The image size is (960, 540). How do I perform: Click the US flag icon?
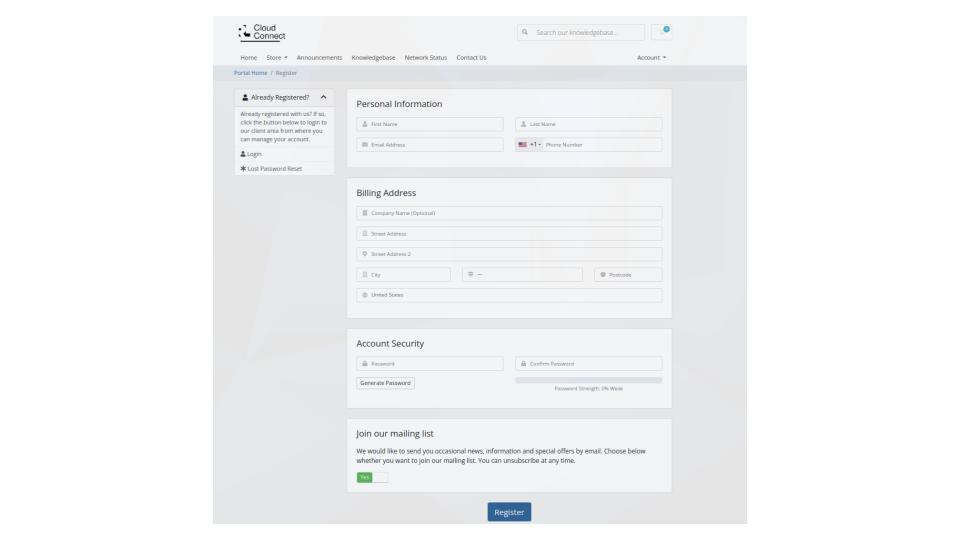coord(522,145)
